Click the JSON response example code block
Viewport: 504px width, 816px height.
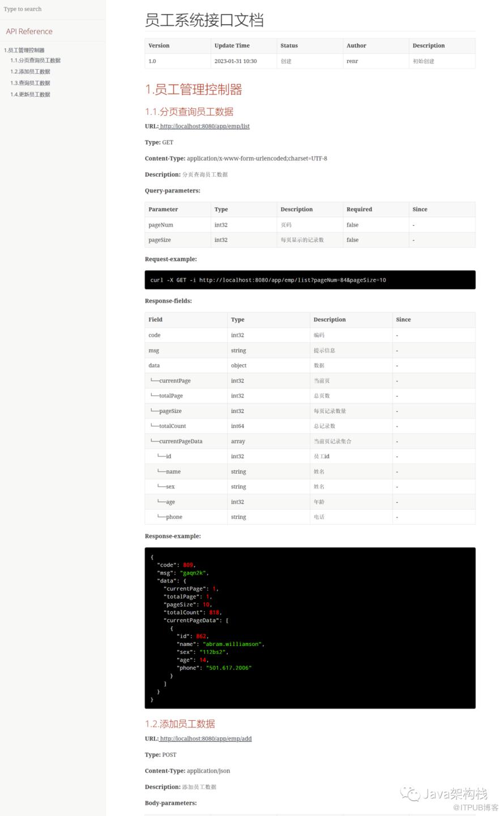(x=310, y=628)
